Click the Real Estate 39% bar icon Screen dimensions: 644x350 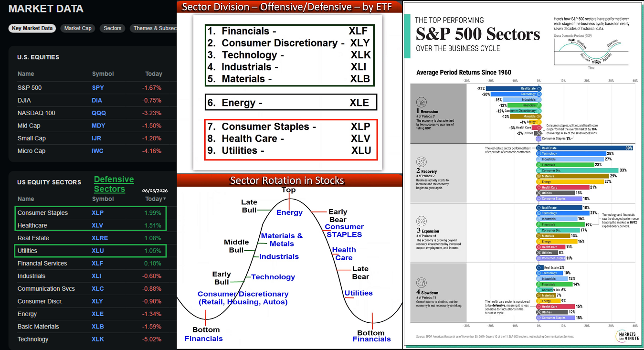click(x=538, y=148)
